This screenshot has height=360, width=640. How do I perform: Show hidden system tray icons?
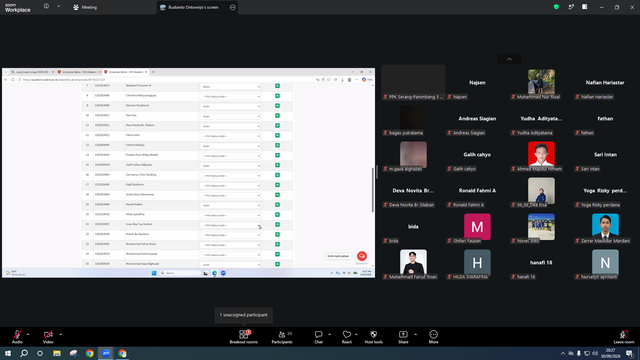tap(563, 353)
